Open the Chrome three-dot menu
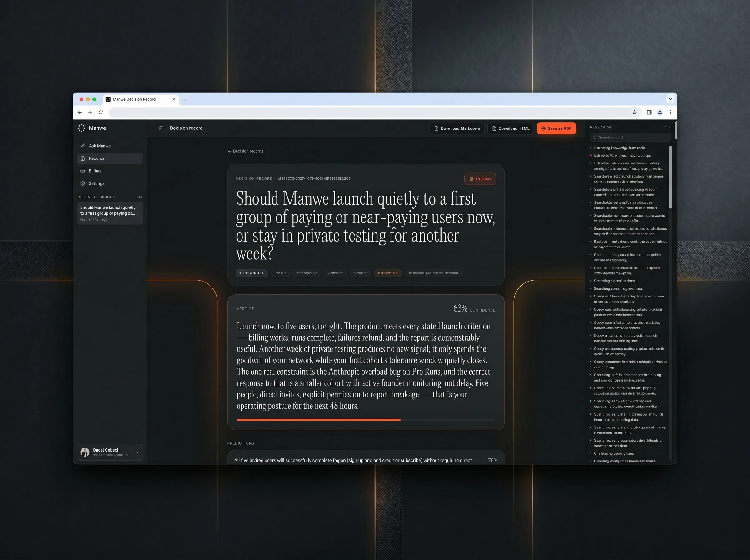The image size is (750, 560). (x=670, y=112)
